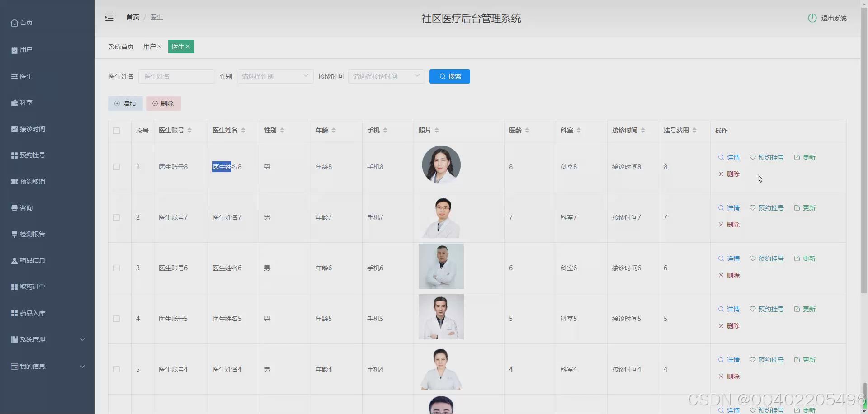Open 科室 in the sidebar
The width and height of the screenshot is (868, 414).
click(x=22, y=103)
